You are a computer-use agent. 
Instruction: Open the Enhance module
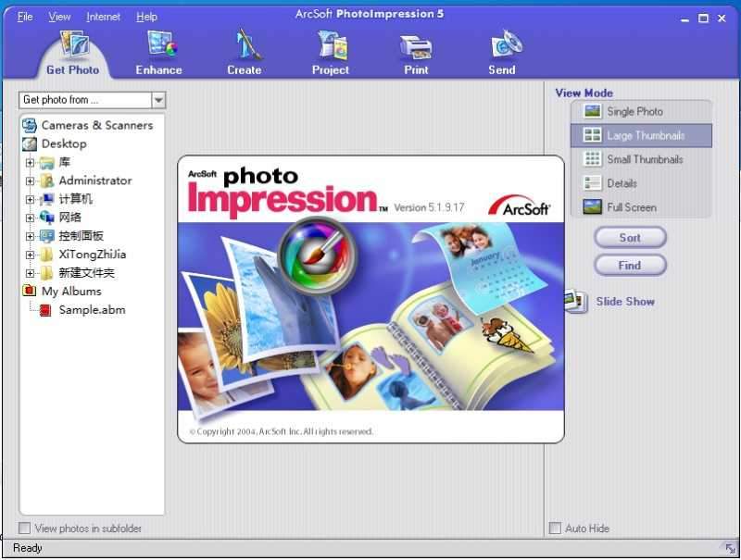click(x=157, y=51)
